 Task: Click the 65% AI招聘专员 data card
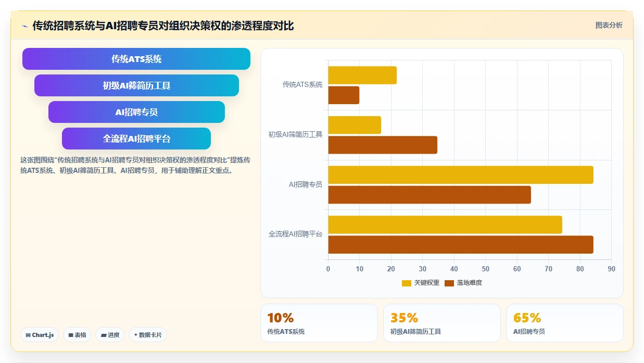coord(565,323)
